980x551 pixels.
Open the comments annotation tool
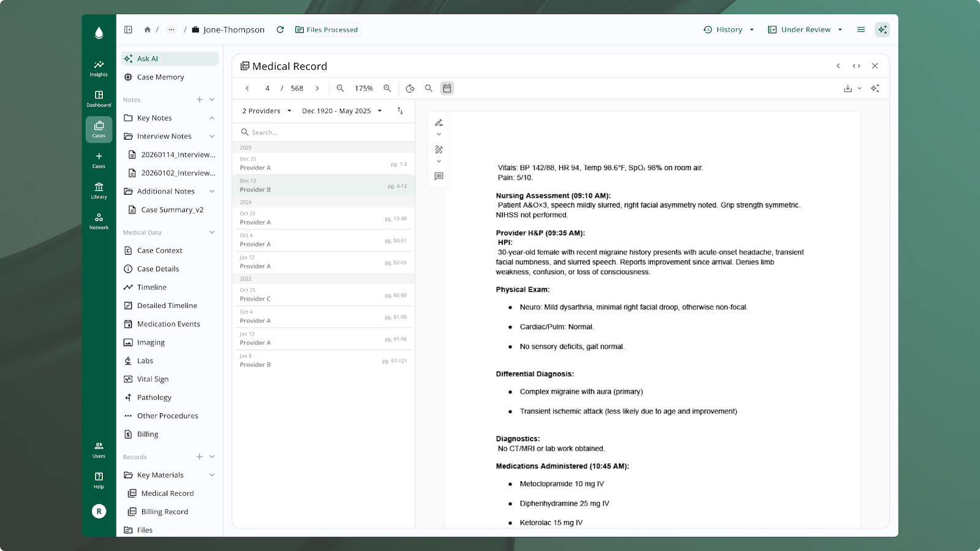coord(439,176)
